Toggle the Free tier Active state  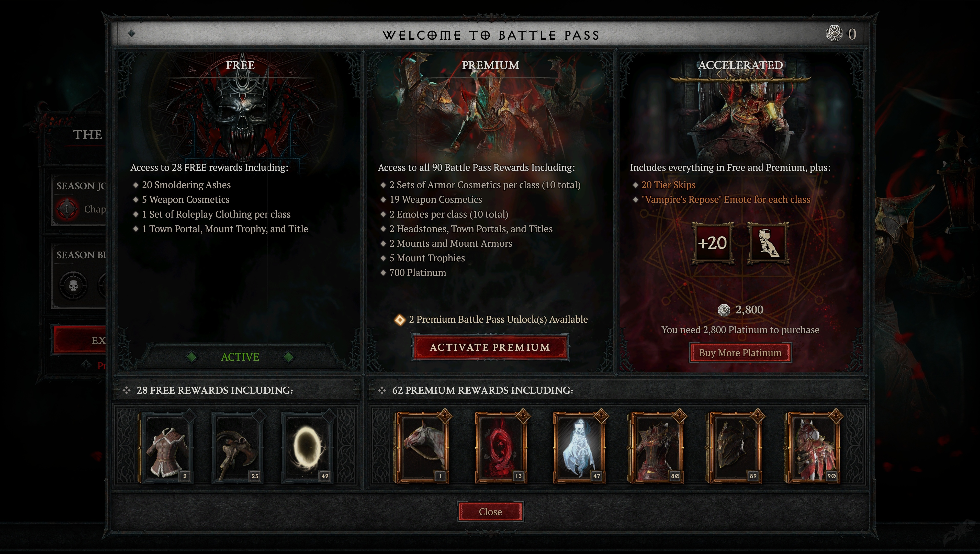pyautogui.click(x=240, y=356)
